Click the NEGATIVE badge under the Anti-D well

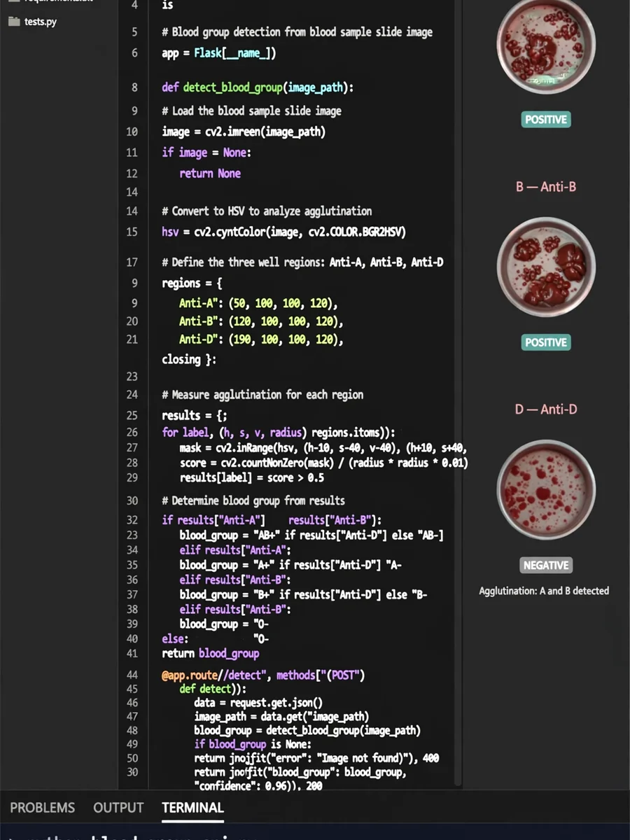[x=546, y=565]
